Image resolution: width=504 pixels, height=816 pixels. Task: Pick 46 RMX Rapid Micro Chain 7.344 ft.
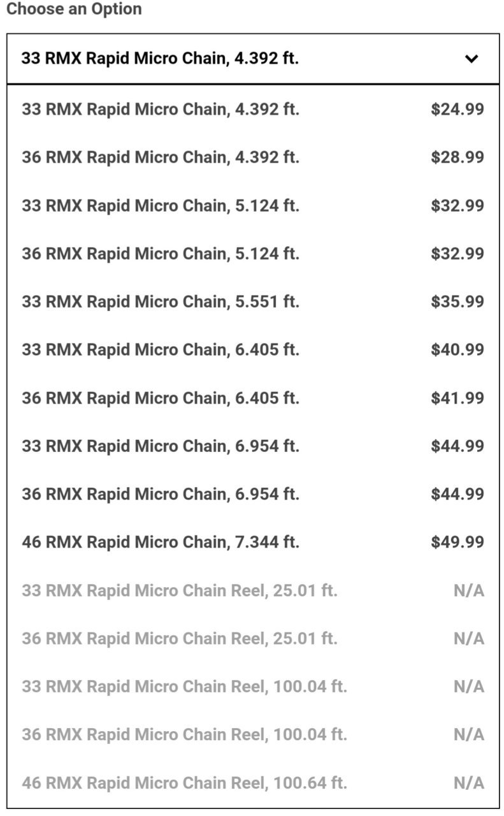point(253,542)
